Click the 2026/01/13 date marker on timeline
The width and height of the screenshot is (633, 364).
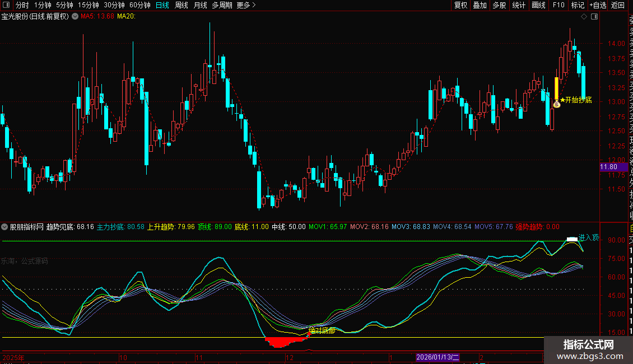pyautogui.click(x=437, y=357)
